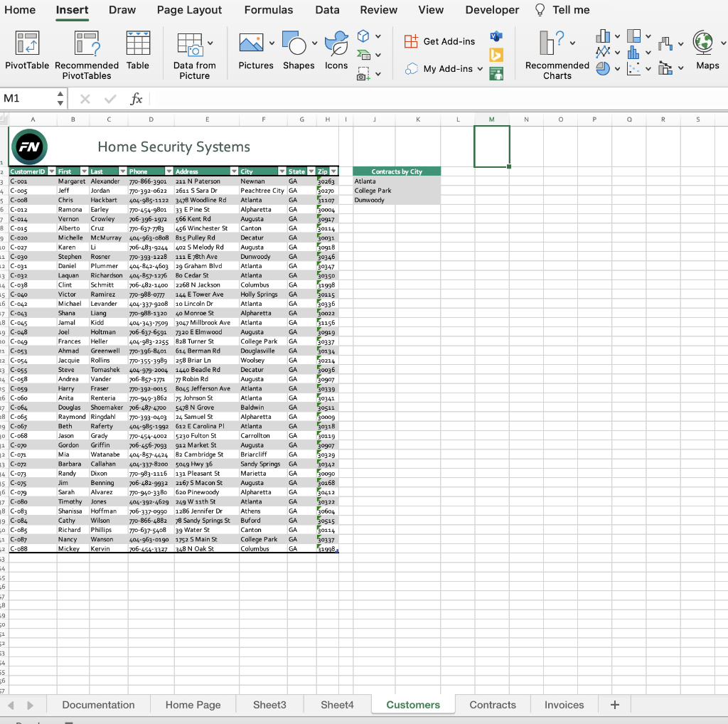The width and height of the screenshot is (728, 724).
Task: Open the Draw ribbon tab
Action: point(122,10)
